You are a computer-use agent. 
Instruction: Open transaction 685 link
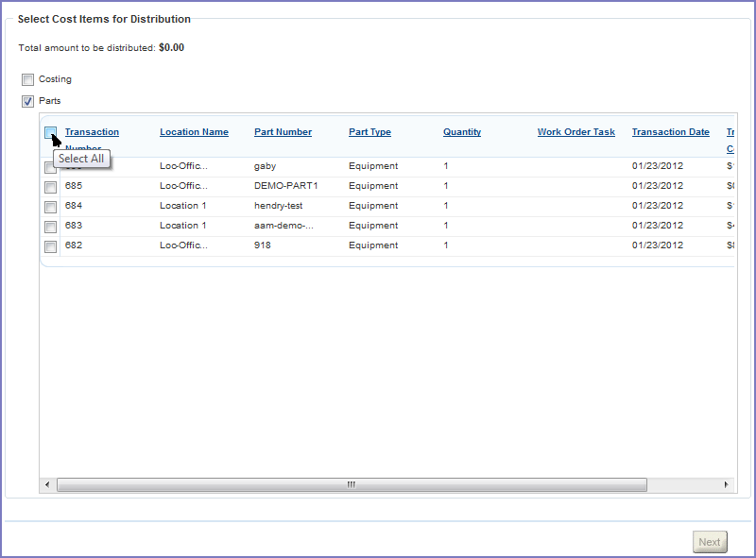(x=74, y=186)
